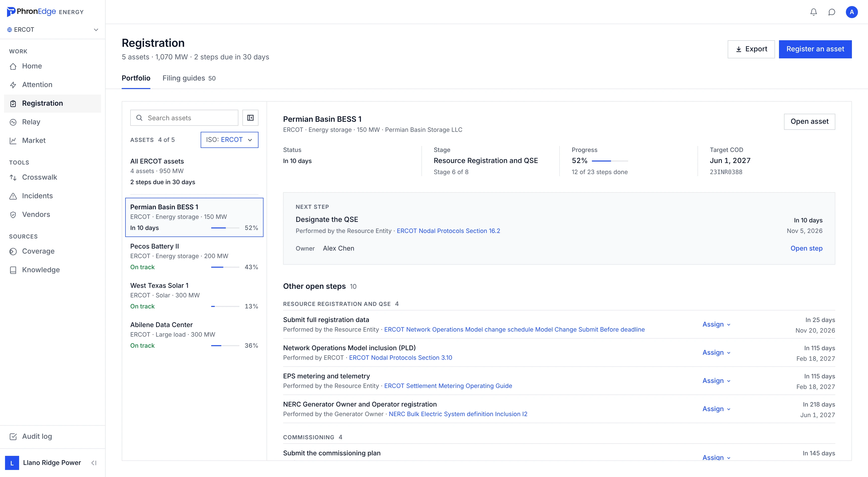This screenshot has height=477, width=868.
Task: Click the Market chart icon
Action: coord(13,141)
